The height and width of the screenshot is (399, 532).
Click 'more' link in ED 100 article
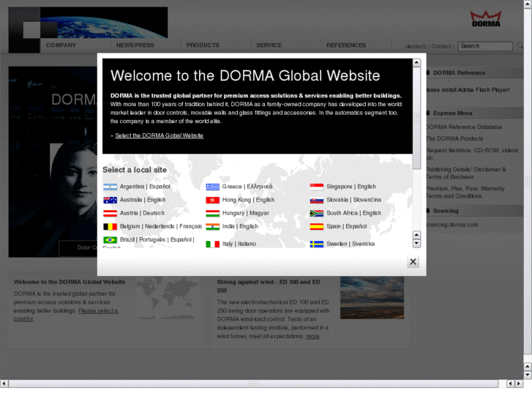point(312,336)
